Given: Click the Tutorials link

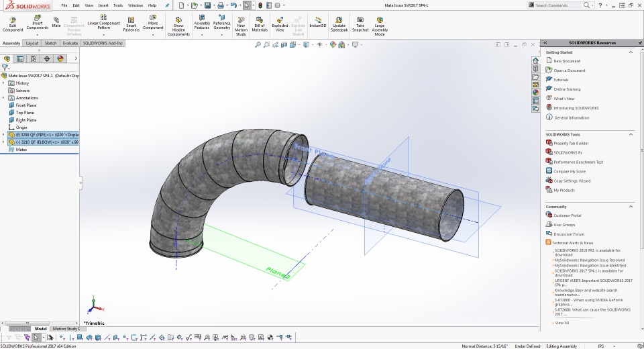Looking at the screenshot, I should pyautogui.click(x=561, y=80).
